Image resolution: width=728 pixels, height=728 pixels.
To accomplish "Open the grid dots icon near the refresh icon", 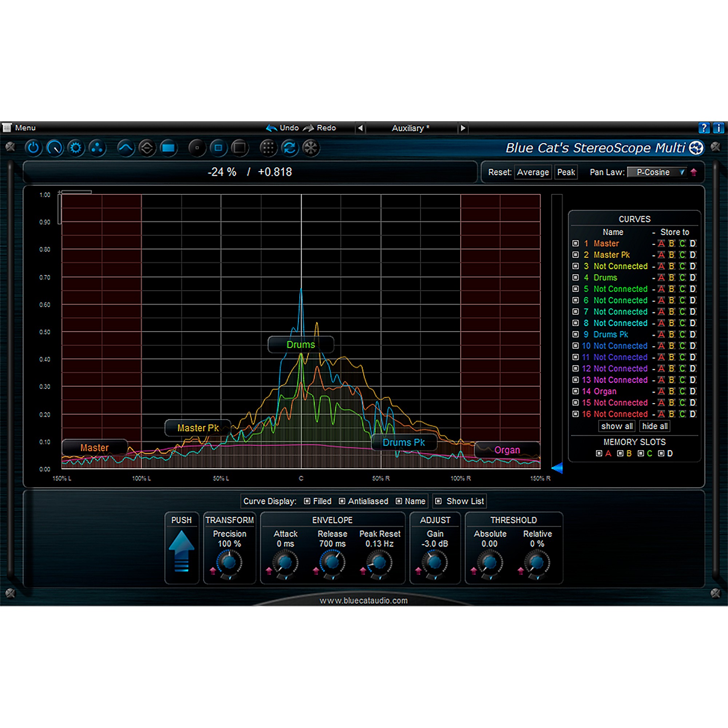I will point(268,148).
